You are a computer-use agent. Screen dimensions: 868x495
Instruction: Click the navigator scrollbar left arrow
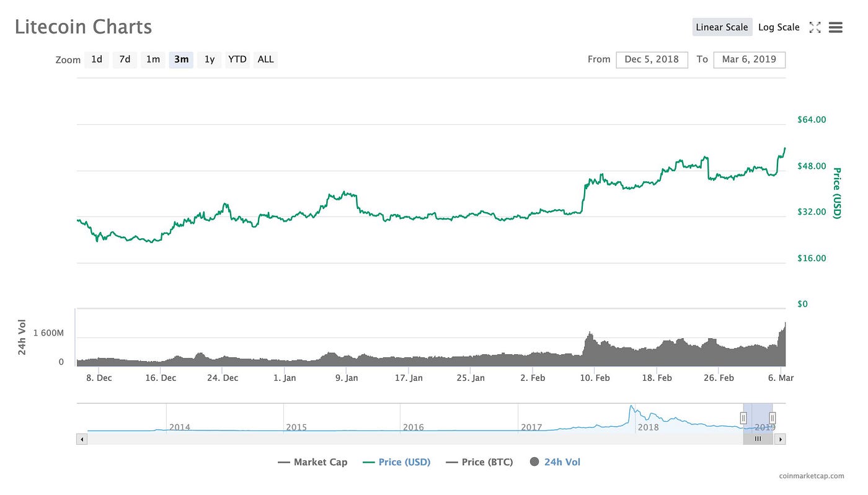(x=82, y=439)
